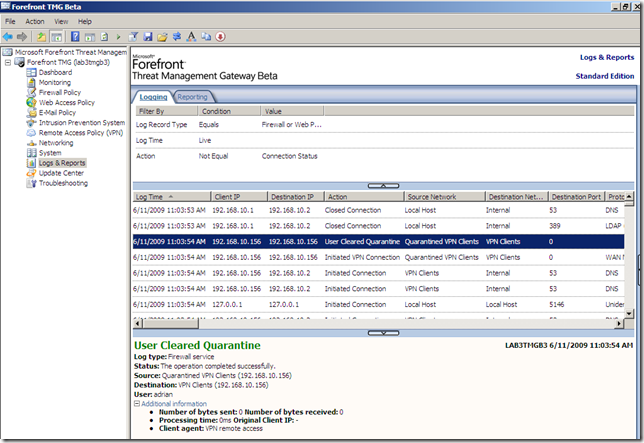644x443 pixels.
Task: Click the Open folder icon in toolbar
Action: coord(162,37)
